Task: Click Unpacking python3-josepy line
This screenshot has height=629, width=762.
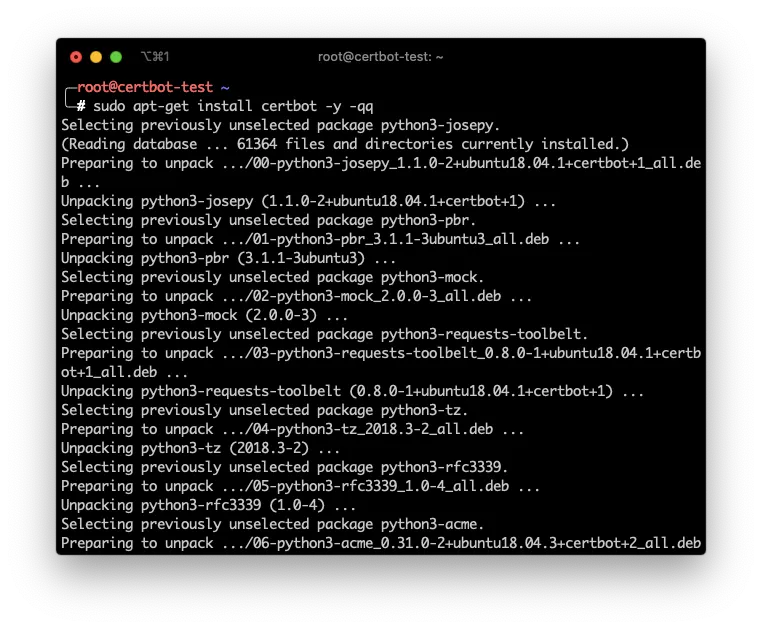Action: pyautogui.click(x=309, y=201)
